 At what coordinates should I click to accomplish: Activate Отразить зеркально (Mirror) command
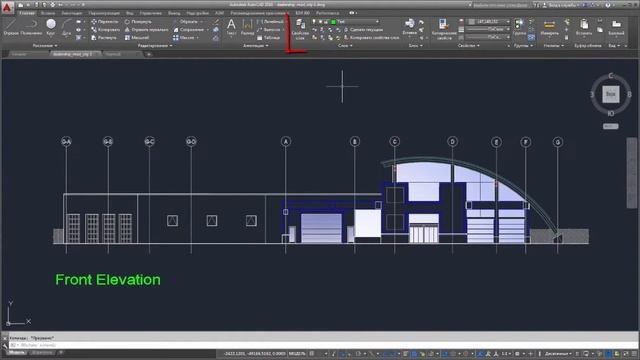pos(146,29)
